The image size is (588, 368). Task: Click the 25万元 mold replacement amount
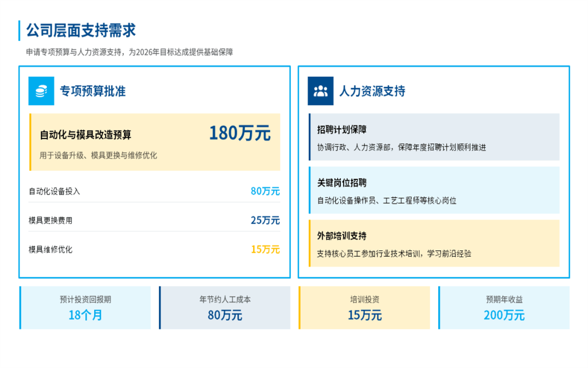265,221
